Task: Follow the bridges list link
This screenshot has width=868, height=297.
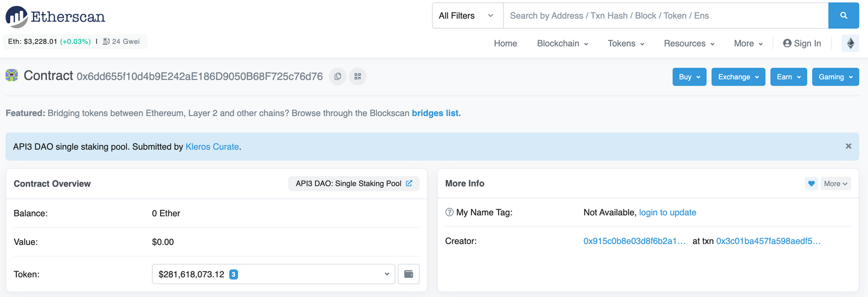Action: tap(436, 113)
